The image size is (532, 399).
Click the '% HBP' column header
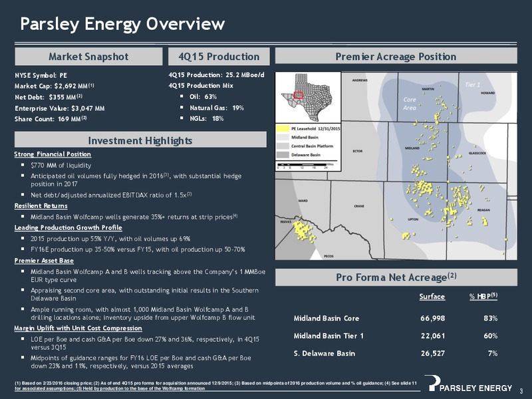coord(483,296)
